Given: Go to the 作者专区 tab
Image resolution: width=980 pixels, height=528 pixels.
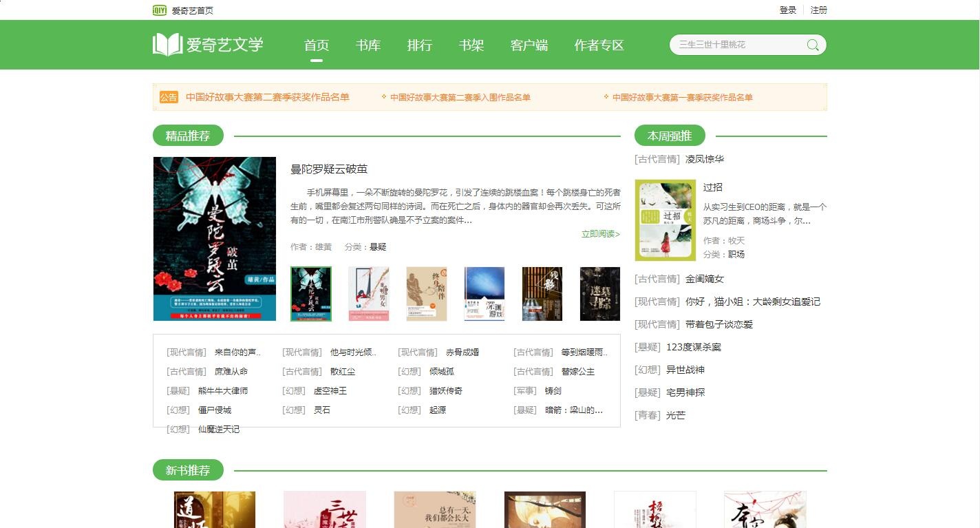Looking at the screenshot, I should (x=599, y=45).
